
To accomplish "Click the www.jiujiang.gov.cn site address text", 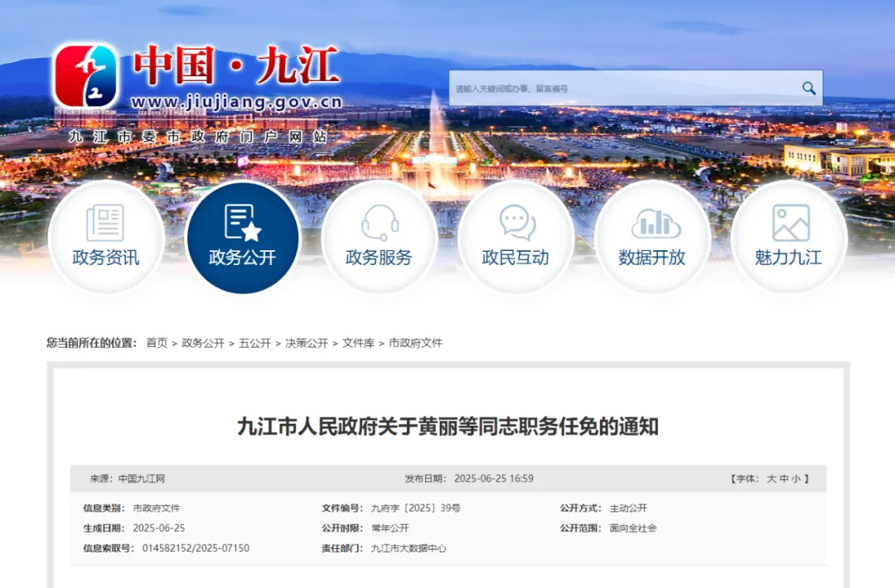I will click(236, 103).
